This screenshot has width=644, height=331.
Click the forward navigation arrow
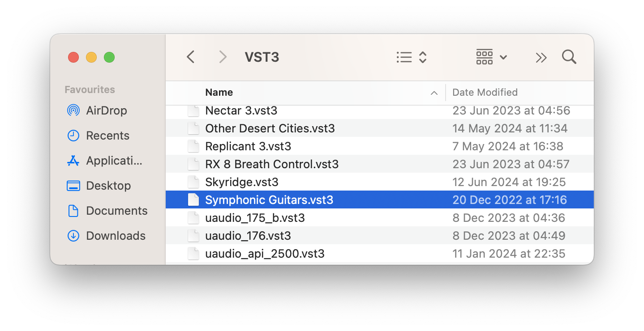[223, 57]
